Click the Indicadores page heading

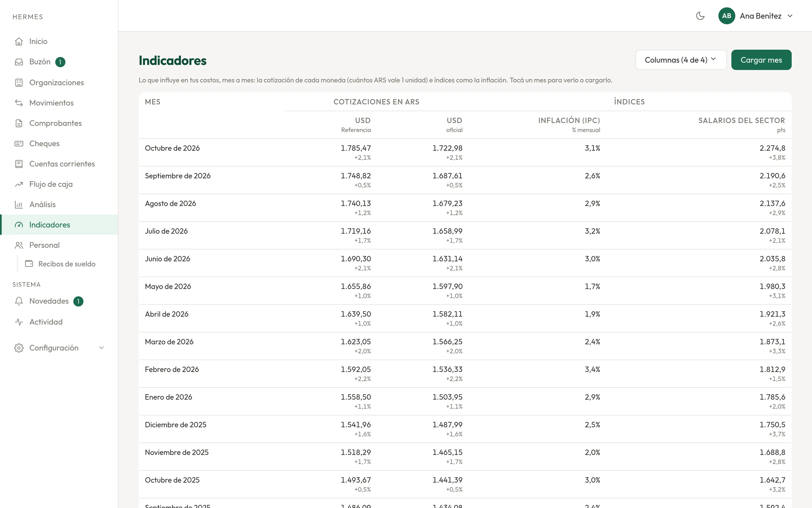[x=173, y=60]
